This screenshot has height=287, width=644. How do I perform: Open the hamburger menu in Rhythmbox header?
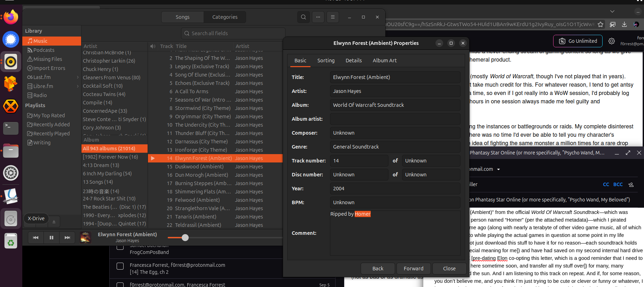(x=332, y=17)
